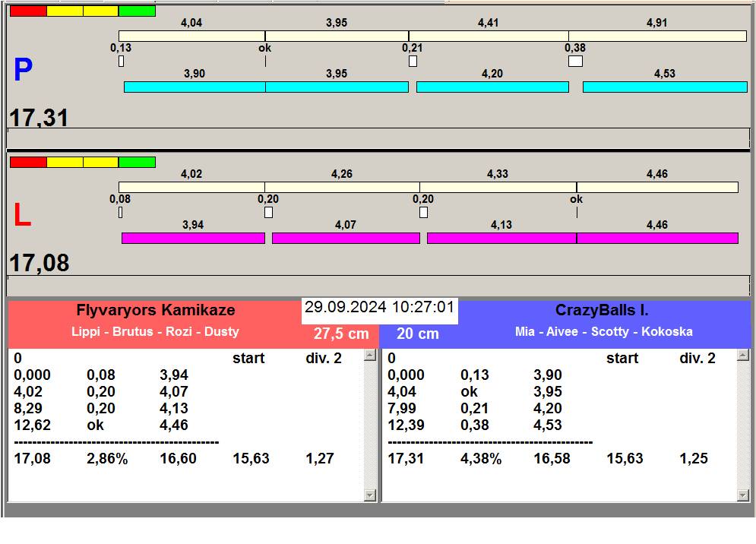Image resolution: width=756 pixels, height=544 pixels.
Task: Select the cyan 3,90 run bar
Action: pyautogui.click(x=194, y=87)
